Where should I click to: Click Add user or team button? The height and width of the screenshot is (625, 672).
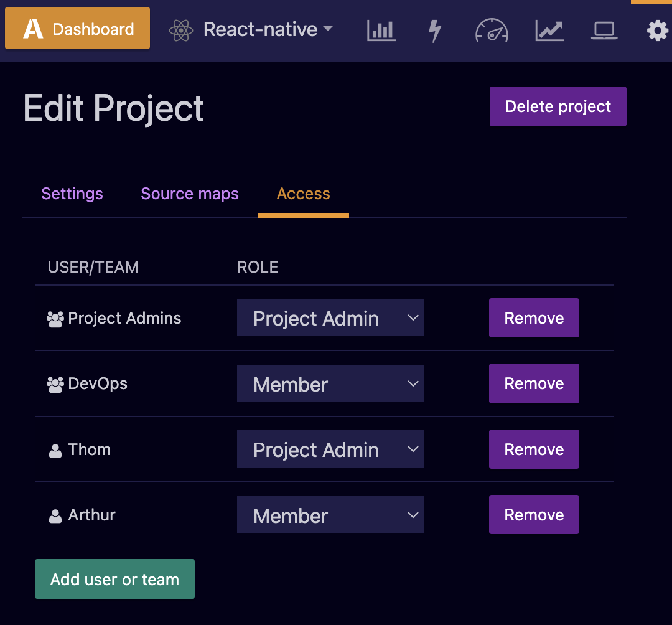[114, 579]
